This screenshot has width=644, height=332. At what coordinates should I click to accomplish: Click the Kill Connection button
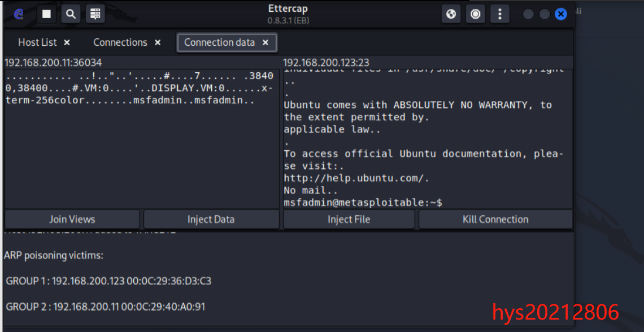click(495, 219)
